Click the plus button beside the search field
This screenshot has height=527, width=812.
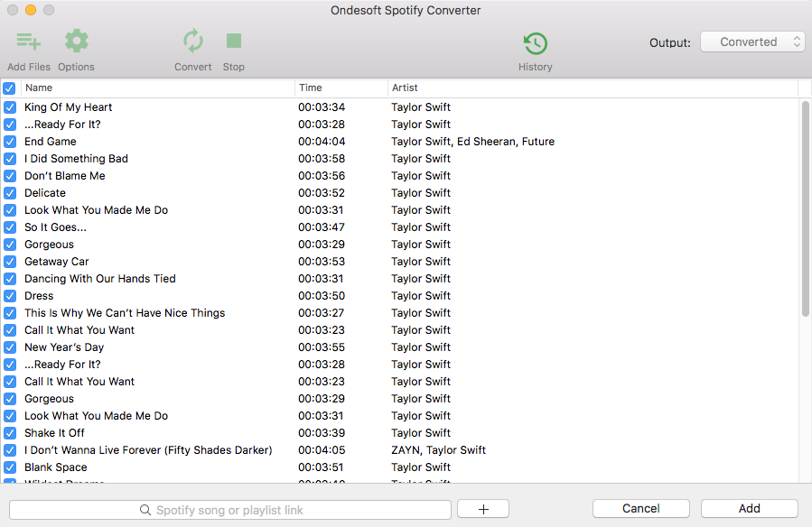coord(483,509)
